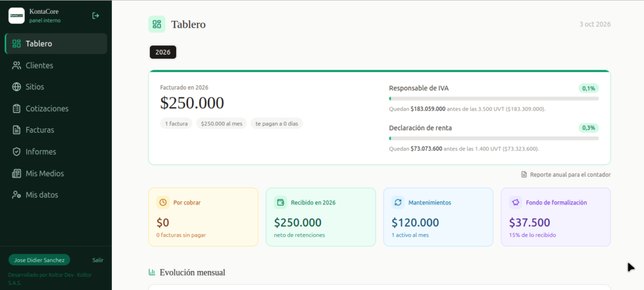Click the Facturas document icon

click(x=16, y=130)
